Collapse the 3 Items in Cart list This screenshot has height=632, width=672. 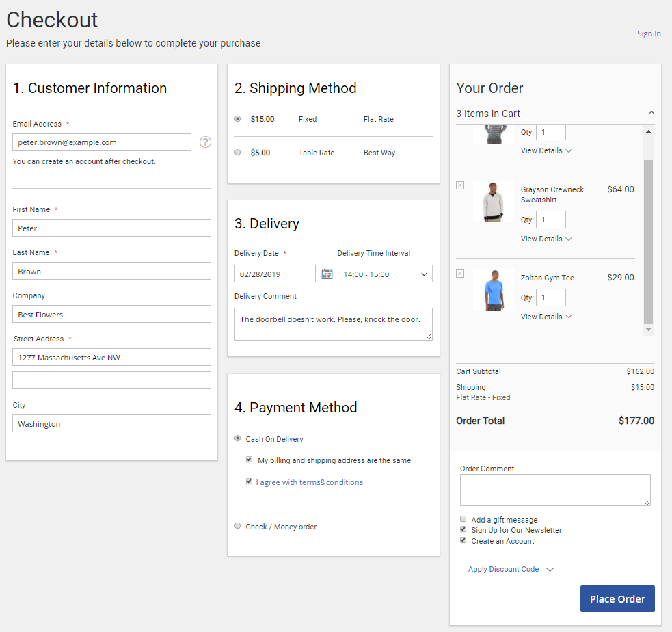click(651, 114)
